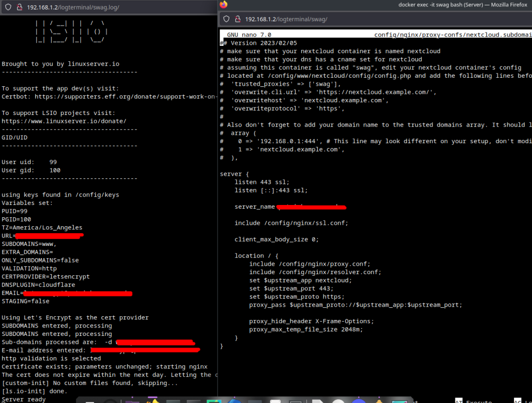Click the 'overwritehost' comment line
This screenshot has height=403, width=532.
(x=304, y=100)
